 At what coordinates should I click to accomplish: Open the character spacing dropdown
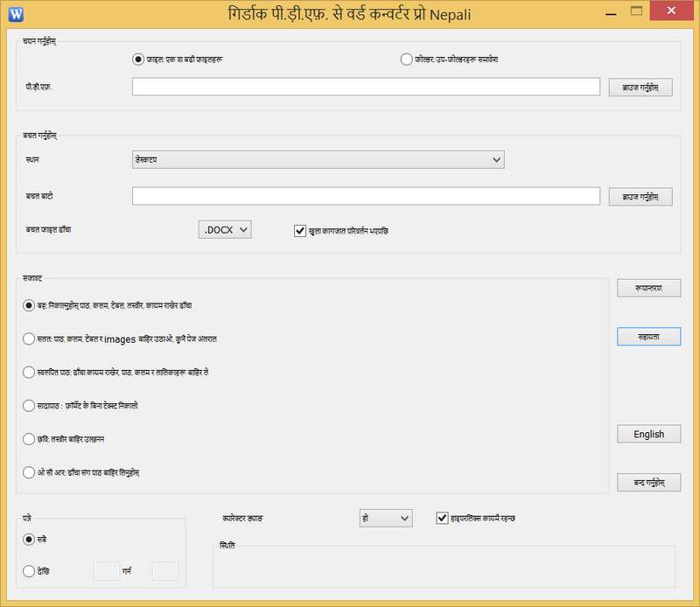click(385, 518)
